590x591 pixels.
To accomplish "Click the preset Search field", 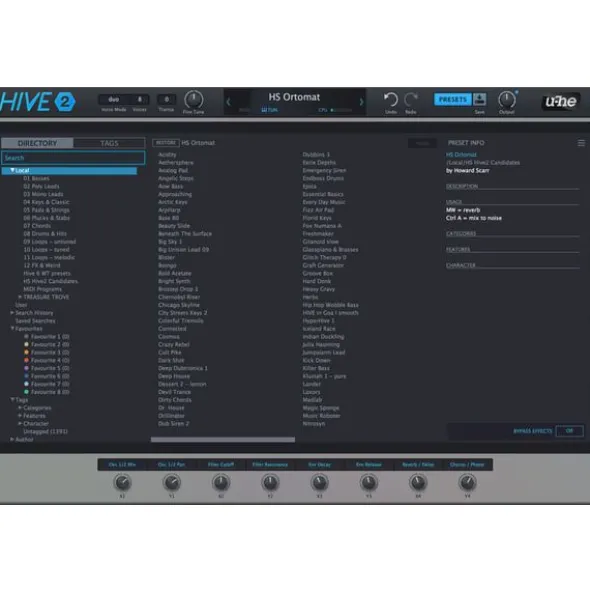I will point(73,158).
